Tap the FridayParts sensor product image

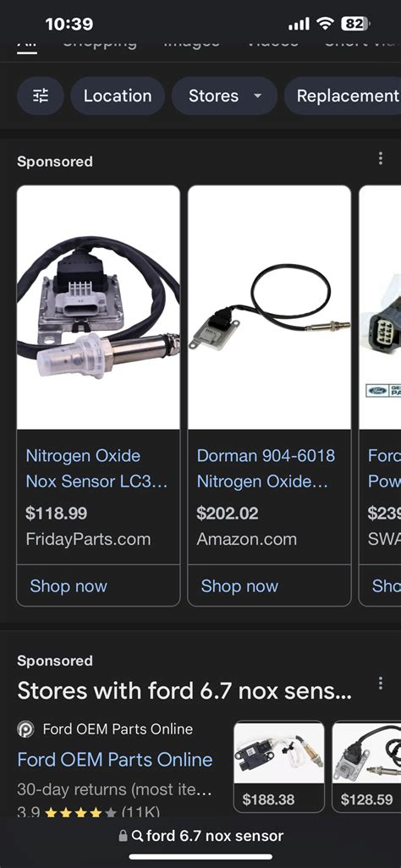pyautogui.click(x=99, y=307)
